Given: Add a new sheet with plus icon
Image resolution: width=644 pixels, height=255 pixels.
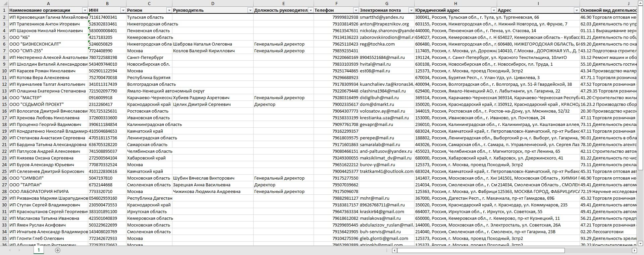Looking at the screenshot, I should 58,250.
